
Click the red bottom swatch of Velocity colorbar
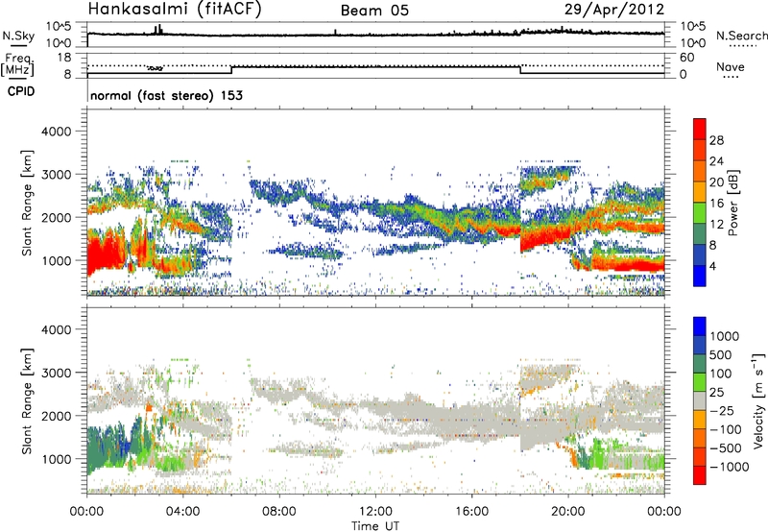[700, 475]
